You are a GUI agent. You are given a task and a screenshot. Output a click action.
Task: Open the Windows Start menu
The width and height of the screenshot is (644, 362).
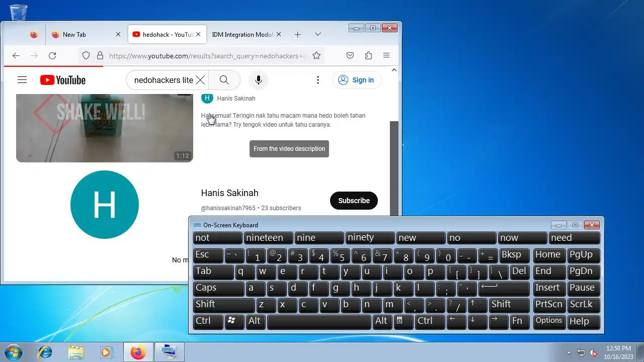click(x=14, y=352)
